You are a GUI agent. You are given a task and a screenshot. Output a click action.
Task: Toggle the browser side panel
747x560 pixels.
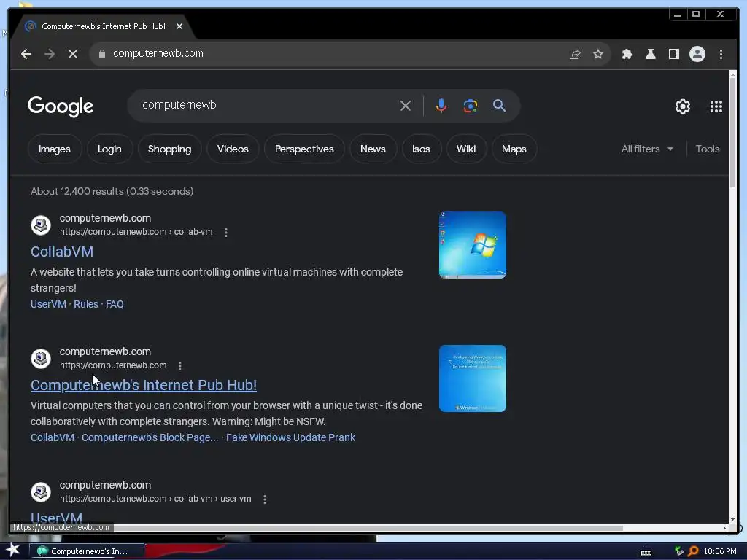tap(673, 54)
